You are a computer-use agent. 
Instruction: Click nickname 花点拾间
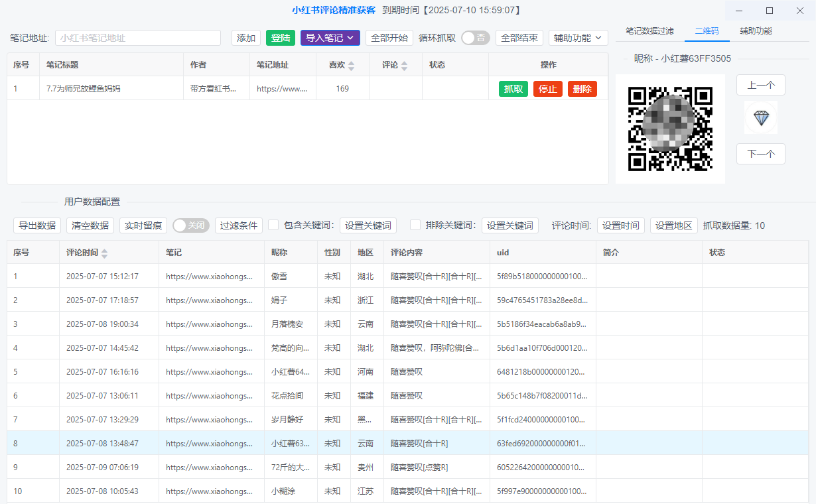tap(287, 396)
